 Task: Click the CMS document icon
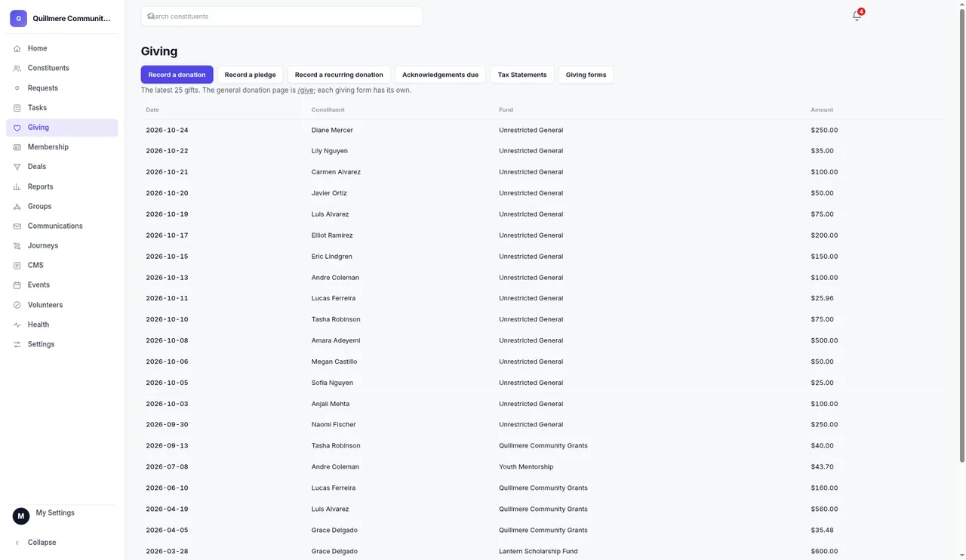[17, 265]
